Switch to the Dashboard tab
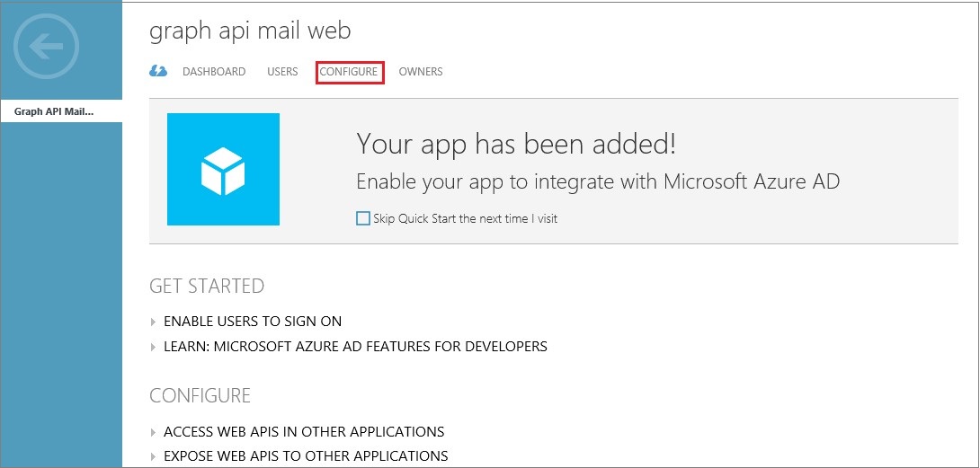The image size is (980, 468). click(214, 71)
